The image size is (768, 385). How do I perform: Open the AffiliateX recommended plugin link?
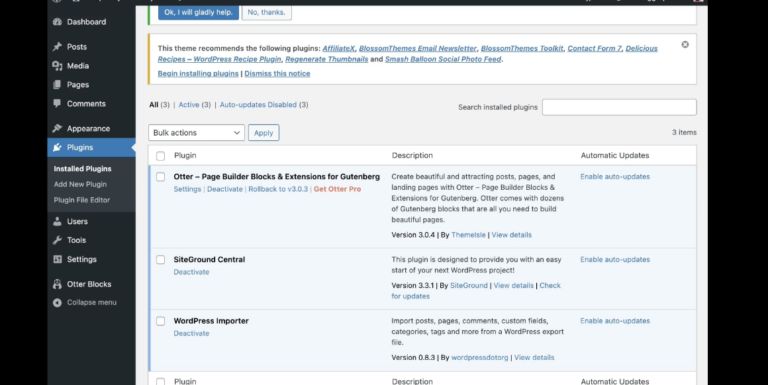338,48
